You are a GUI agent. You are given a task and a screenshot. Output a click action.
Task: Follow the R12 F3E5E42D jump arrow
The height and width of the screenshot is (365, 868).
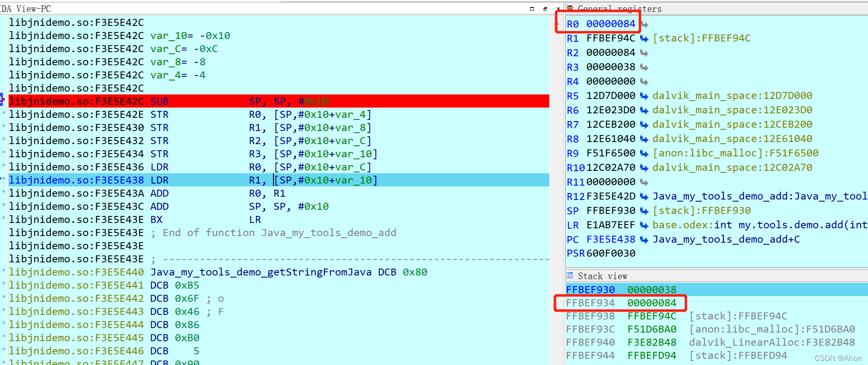point(644,197)
